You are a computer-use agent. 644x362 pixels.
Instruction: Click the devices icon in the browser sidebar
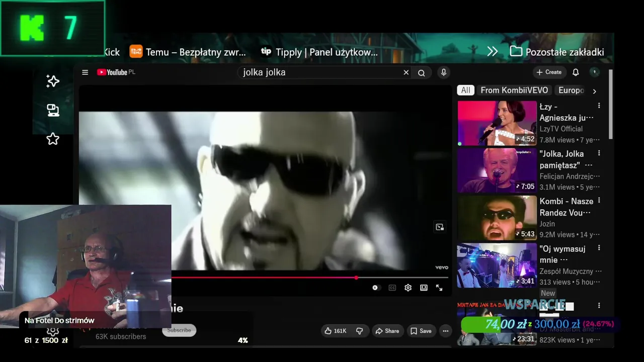pyautogui.click(x=53, y=110)
